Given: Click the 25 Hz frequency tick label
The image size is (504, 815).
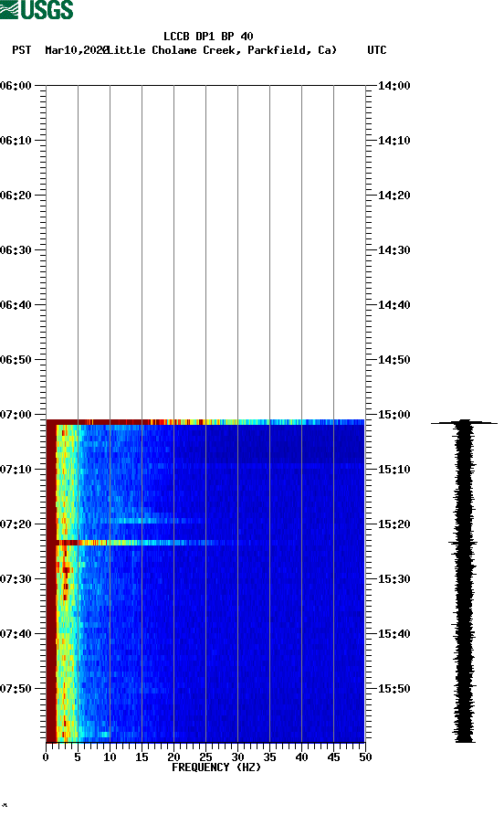Looking at the screenshot, I should coord(205,757).
